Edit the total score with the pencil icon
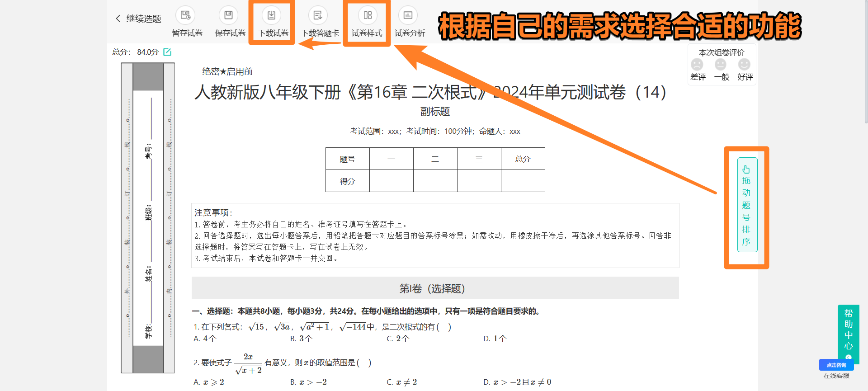 167,52
